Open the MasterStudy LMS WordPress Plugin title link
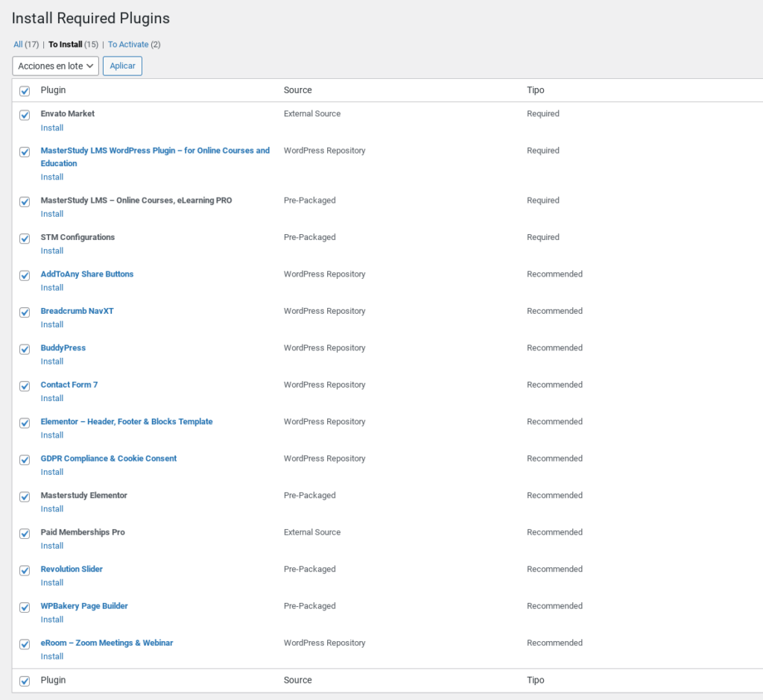The width and height of the screenshot is (763, 700). point(155,157)
